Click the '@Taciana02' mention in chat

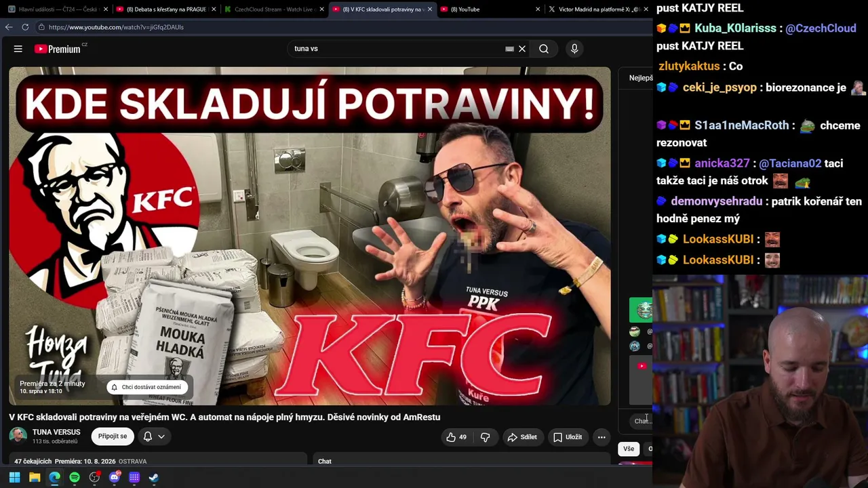pos(790,163)
